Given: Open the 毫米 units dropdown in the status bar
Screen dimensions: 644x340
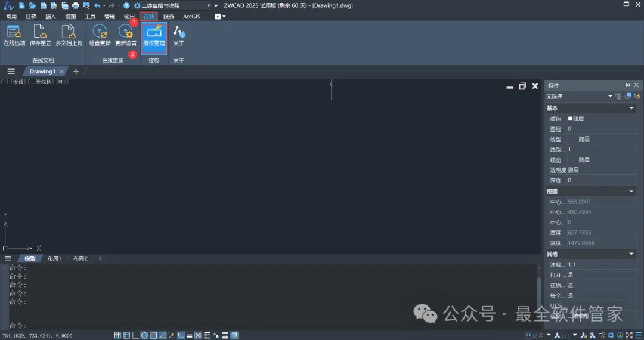Looking at the screenshot, I should pos(549,335).
